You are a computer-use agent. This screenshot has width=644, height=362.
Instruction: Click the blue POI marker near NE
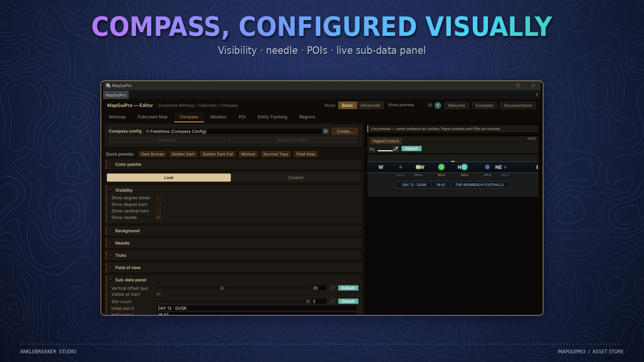(487, 167)
